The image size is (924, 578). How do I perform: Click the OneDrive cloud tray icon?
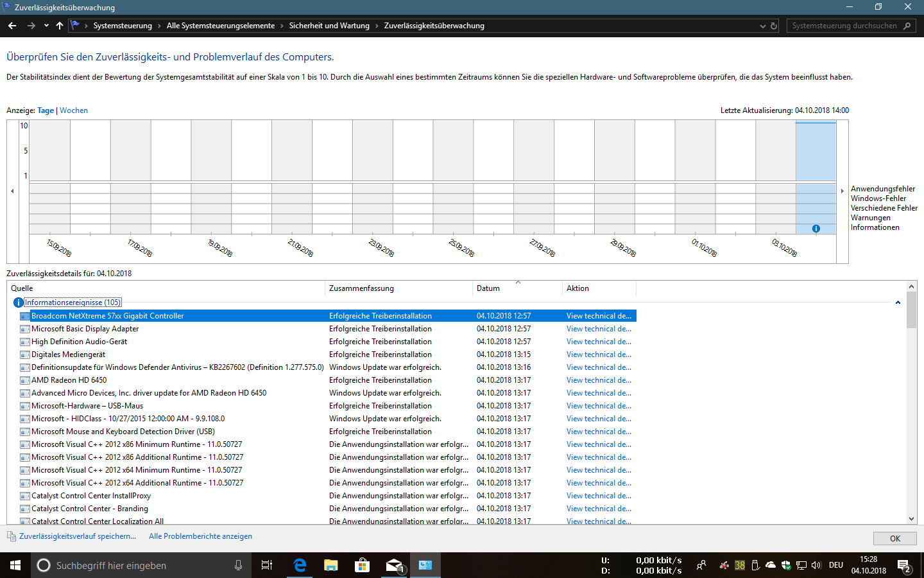coord(771,565)
